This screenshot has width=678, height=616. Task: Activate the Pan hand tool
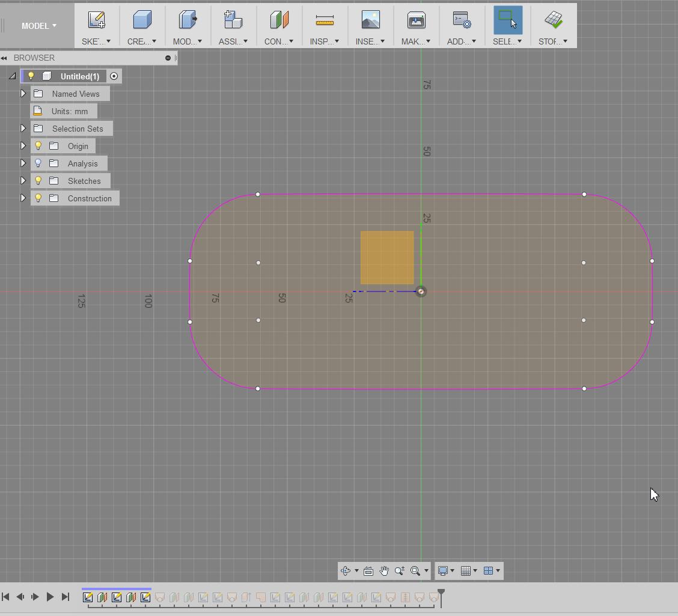tap(384, 571)
